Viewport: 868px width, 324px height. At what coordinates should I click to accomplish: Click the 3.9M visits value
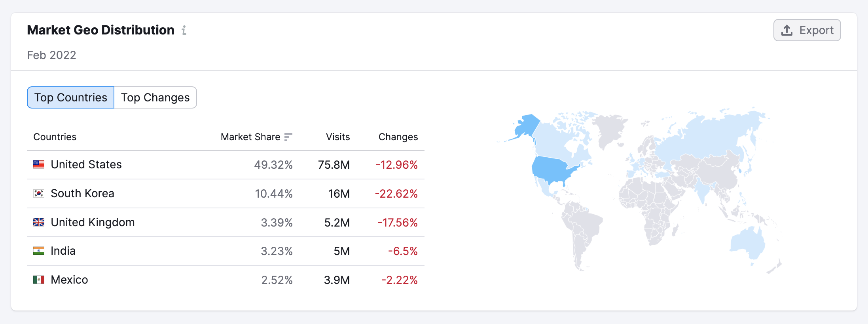337,280
